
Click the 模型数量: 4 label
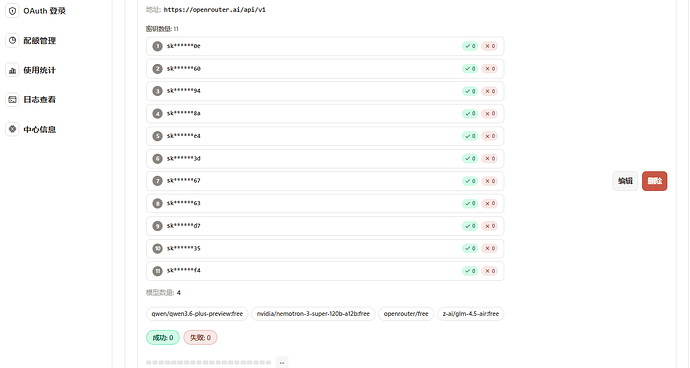(x=163, y=293)
